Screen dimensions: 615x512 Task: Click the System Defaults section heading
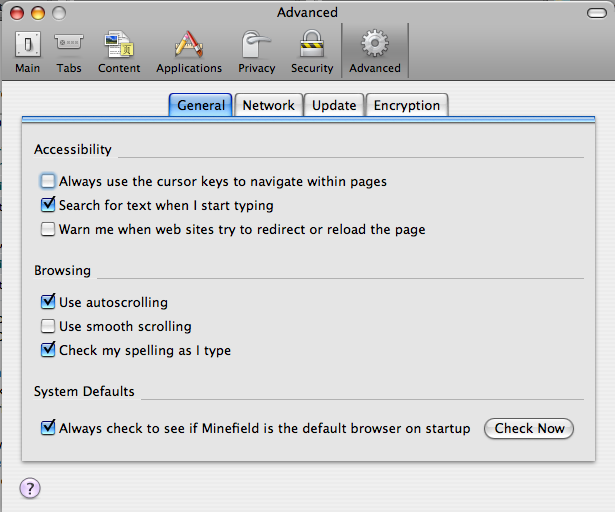click(84, 392)
